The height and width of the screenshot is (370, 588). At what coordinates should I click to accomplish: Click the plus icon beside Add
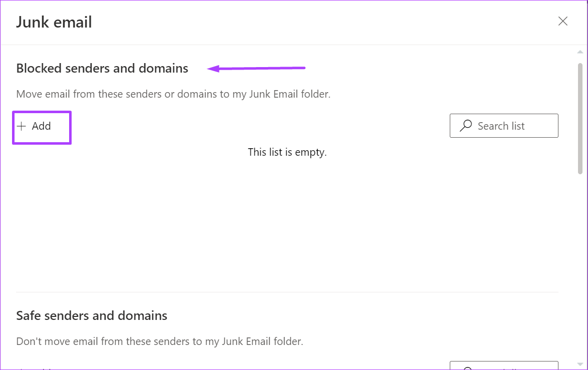(22, 126)
